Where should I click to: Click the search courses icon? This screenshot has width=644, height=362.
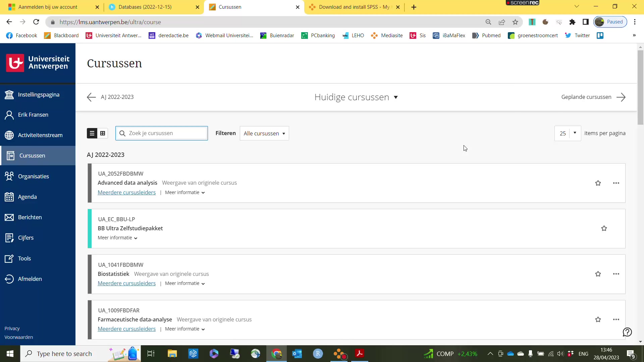pos(123,133)
